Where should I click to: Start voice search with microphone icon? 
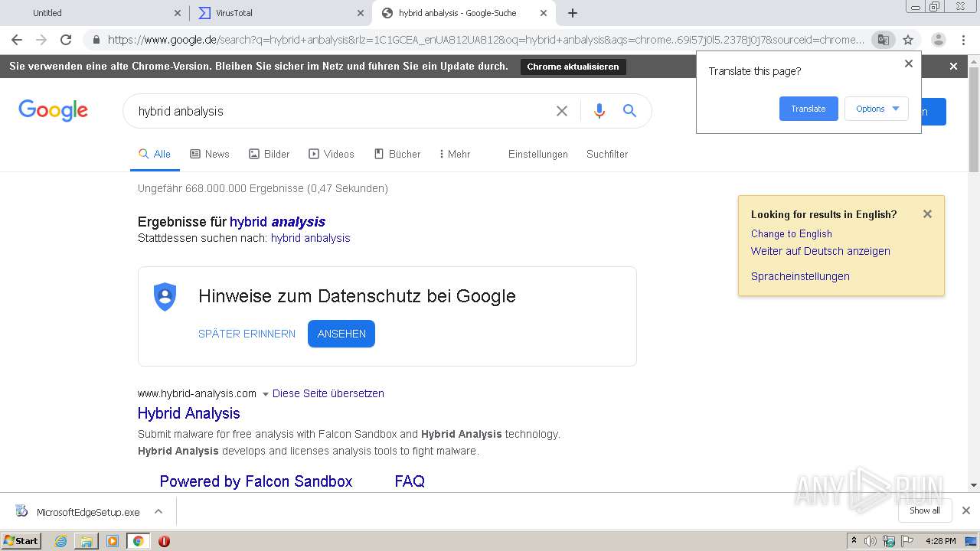(599, 111)
